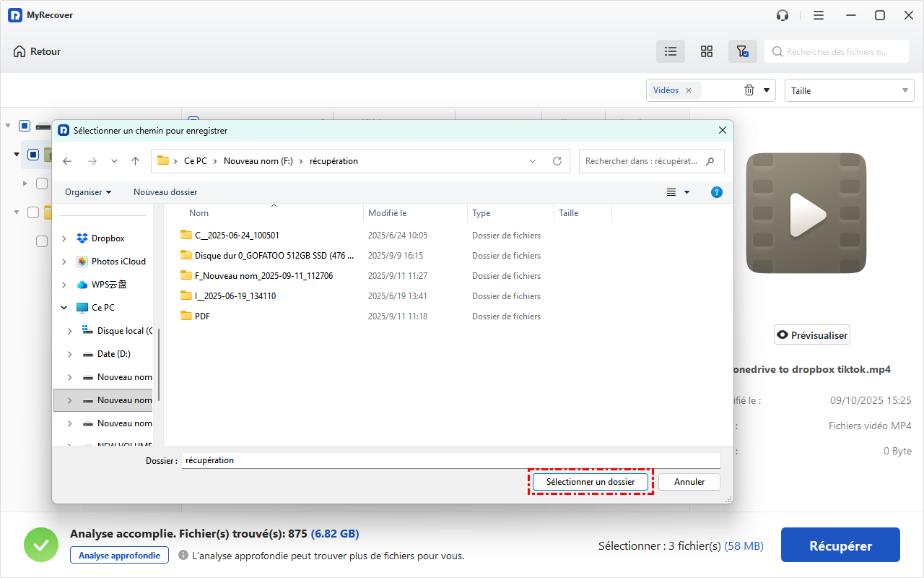The height and width of the screenshot is (578, 924).
Task: Expand the Dropbox tree node
Action: (x=64, y=238)
